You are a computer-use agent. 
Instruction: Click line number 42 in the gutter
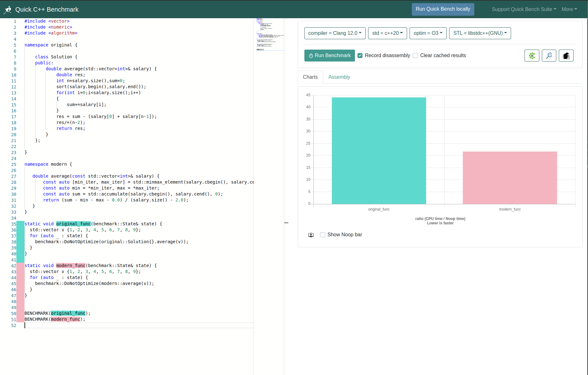click(14, 266)
